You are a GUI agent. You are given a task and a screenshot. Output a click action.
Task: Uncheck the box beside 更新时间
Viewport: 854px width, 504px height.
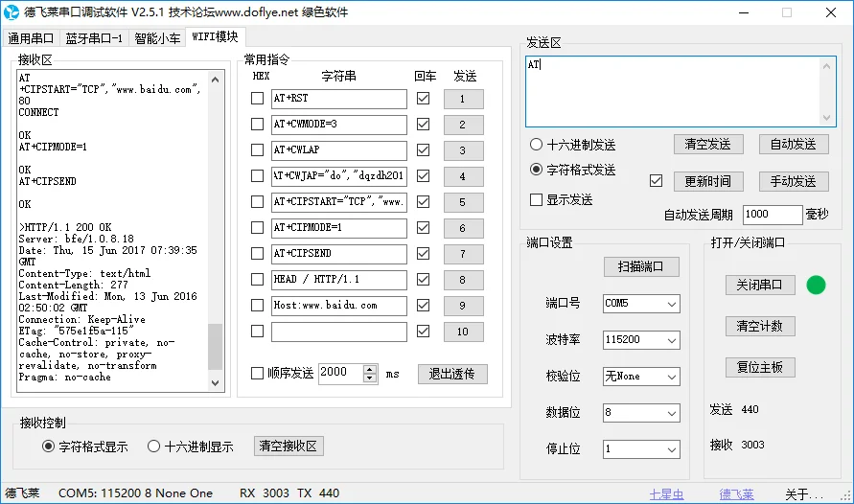pyautogui.click(x=656, y=181)
